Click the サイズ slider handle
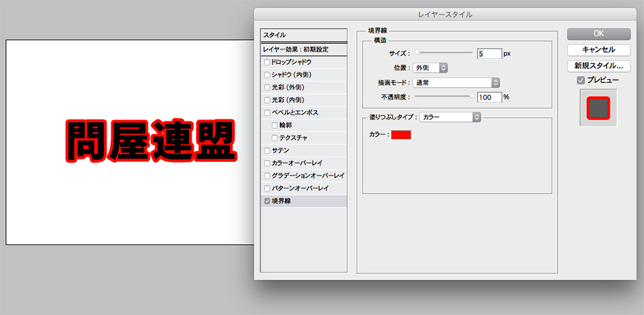 click(x=417, y=52)
